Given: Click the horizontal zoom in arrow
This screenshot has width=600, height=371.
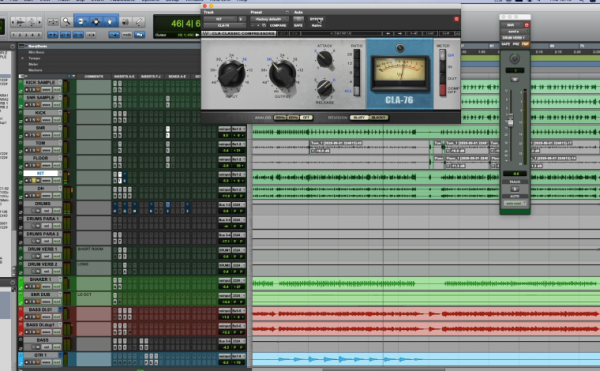Looking at the screenshot, I should (38, 23).
